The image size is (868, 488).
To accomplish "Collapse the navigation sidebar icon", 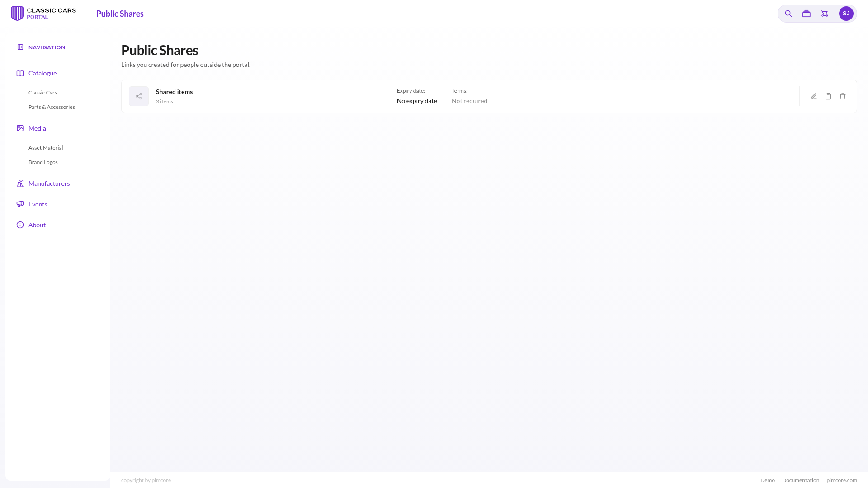I will tap(20, 47).
